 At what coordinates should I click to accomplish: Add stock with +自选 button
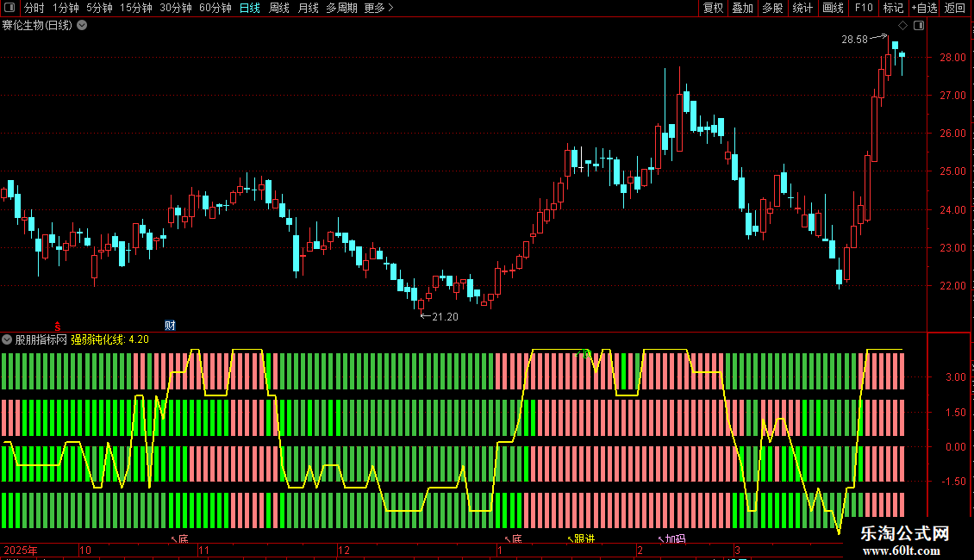924,8
